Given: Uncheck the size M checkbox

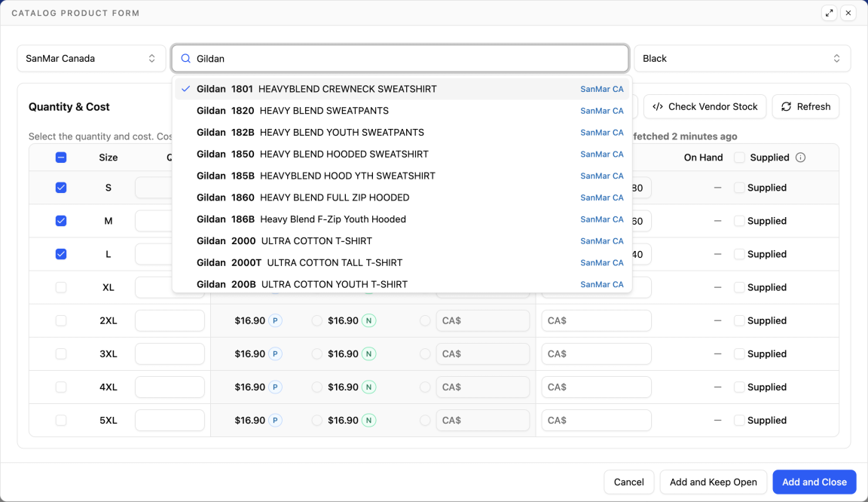Looking at the screenshot, I should point(61,221).
